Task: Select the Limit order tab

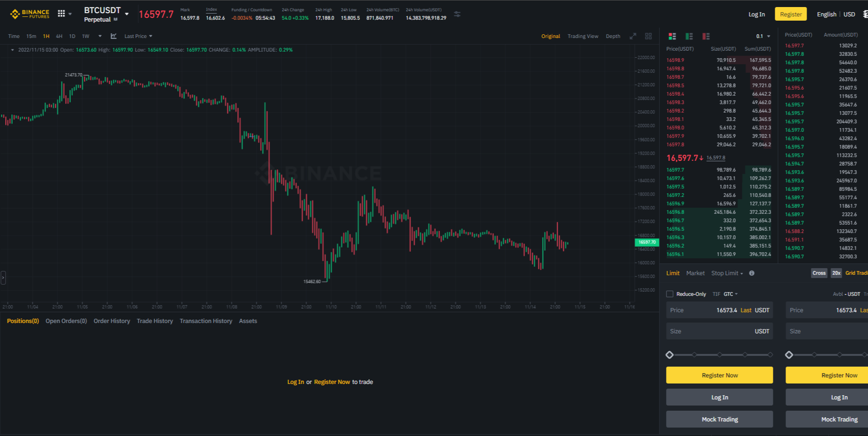Action: coord(673,273)
